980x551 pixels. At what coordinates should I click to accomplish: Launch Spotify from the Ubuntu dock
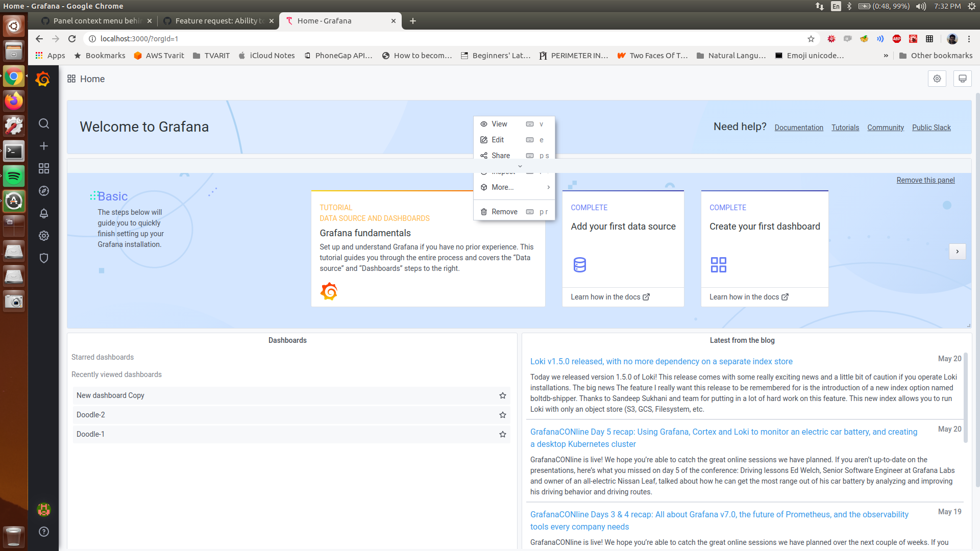(x=14, y=176)
